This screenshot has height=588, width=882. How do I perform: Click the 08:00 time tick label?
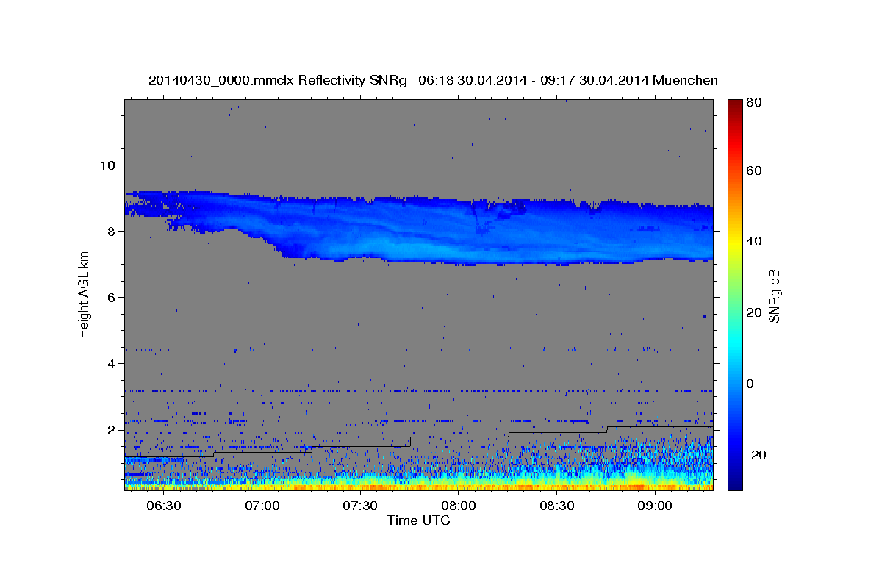459,506
